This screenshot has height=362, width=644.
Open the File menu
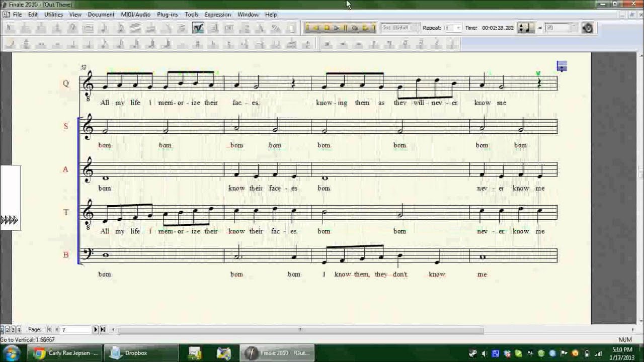click(x=17, y=15)
